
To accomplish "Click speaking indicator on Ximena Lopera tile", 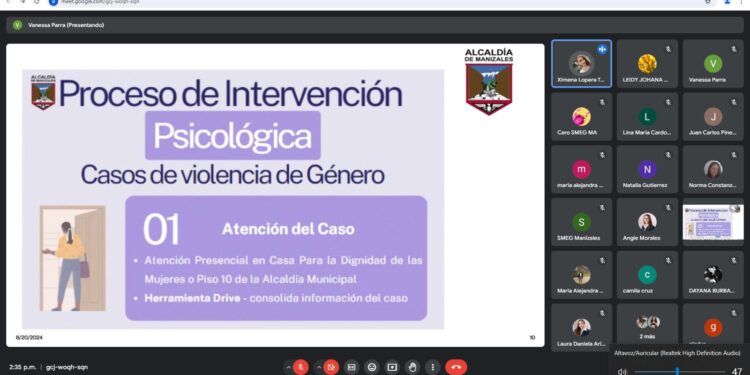I will pos(602,49).
